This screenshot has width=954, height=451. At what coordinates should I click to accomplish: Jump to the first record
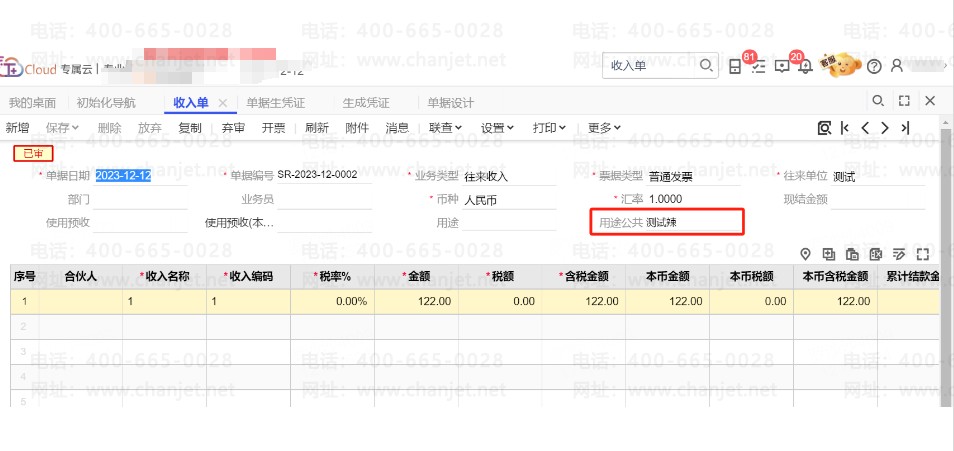pyautogui.click(x=844, y=128)
